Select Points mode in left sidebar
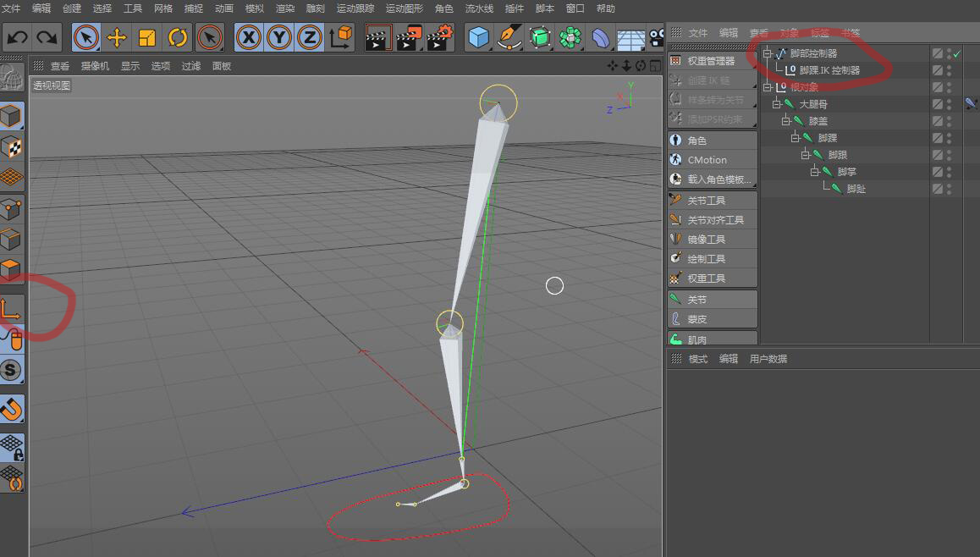 pyautogui.click(x=11, y=209)
